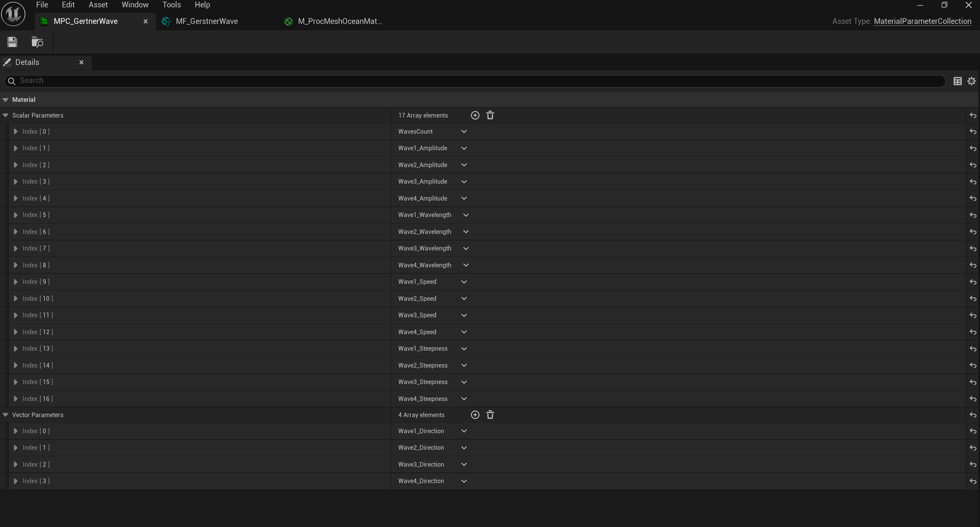Image resolution: width=980 pixels, height=527 pixels.
Task: Toggle property matrix grid icon
Action: click(957, 81)
